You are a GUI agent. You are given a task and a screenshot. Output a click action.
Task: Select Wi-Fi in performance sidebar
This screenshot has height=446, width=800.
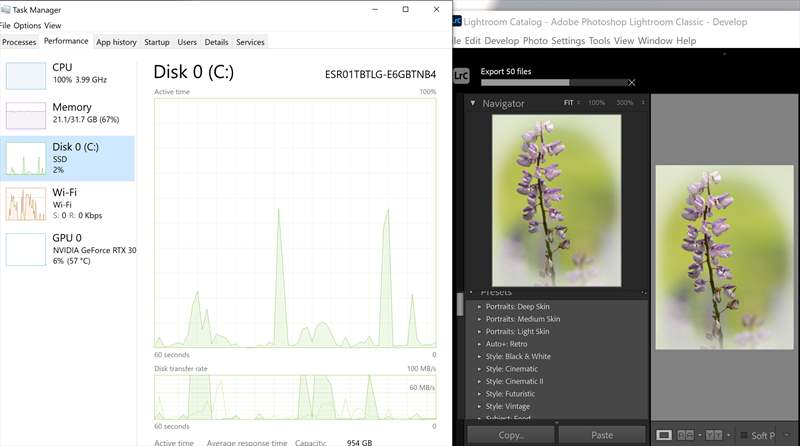click(68, 204)
